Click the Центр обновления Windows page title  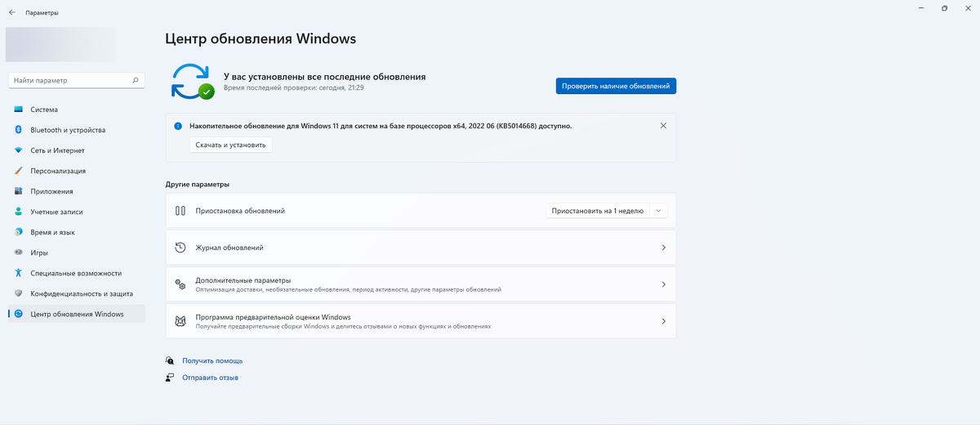(x=261, y=38)
